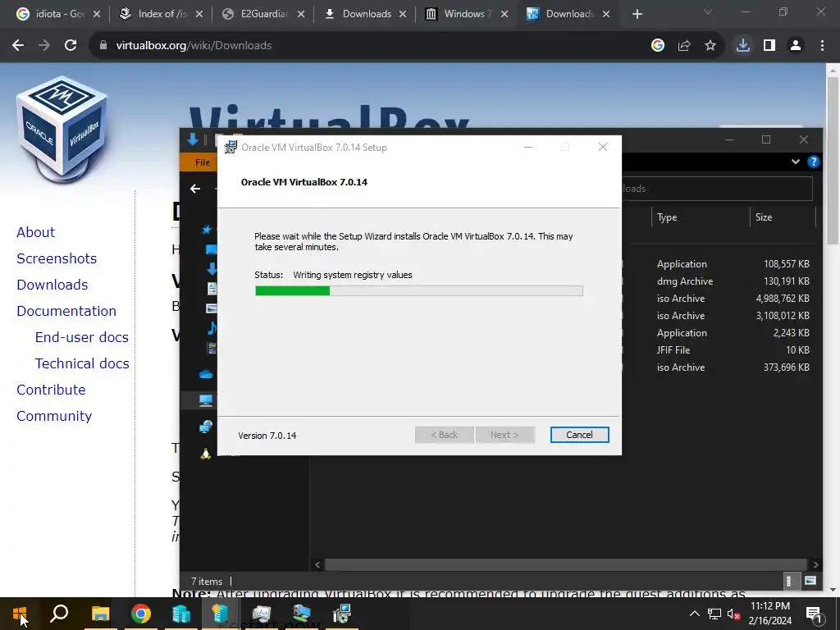Open About link on VirtualBox site
Image resolution: width=840 pixels, height=630 pixels.
coord(36,232)
